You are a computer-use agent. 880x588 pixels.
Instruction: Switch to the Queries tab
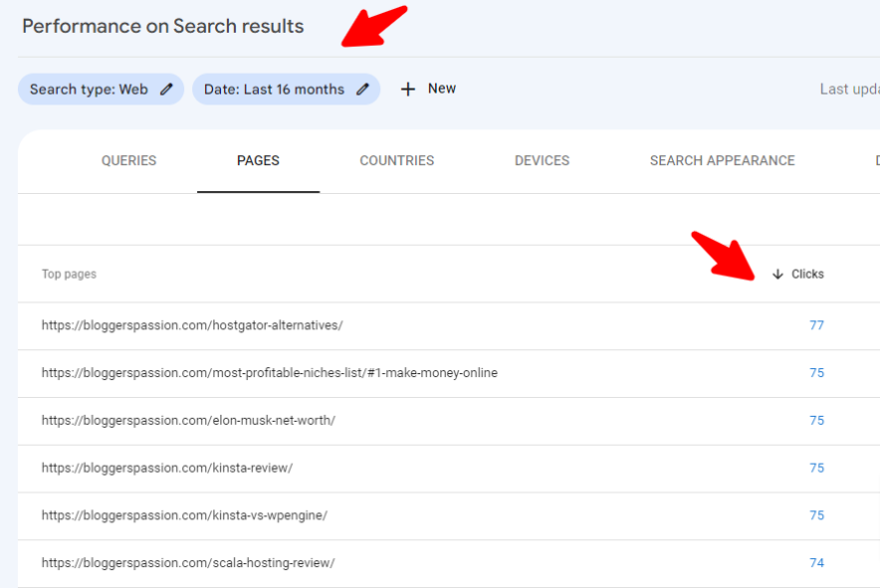pos(128,161)
